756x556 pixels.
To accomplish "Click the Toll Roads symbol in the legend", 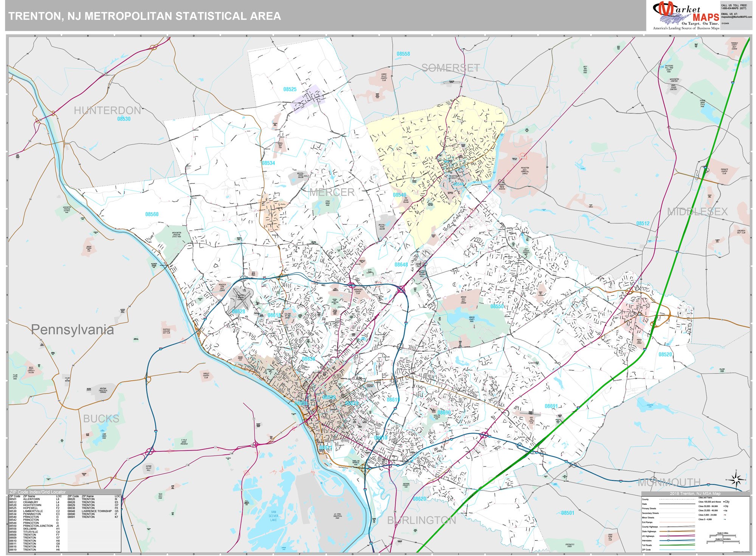I will 677,545.
